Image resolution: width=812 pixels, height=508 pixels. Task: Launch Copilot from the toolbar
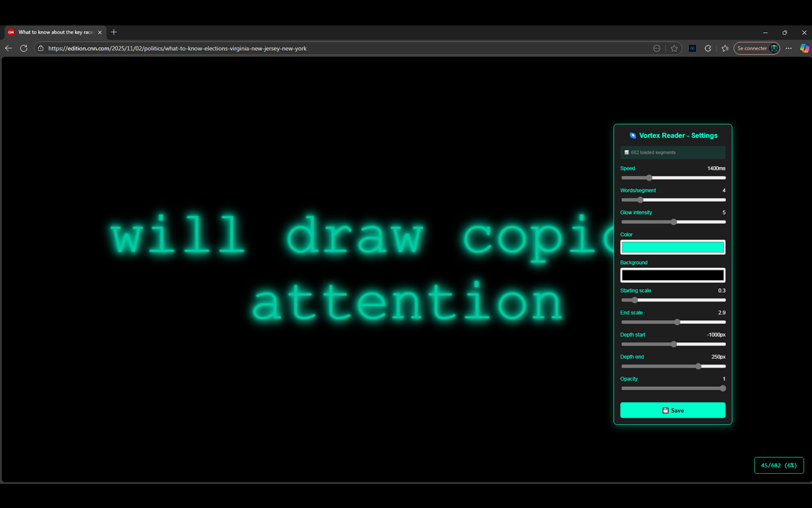click(804, 48)
